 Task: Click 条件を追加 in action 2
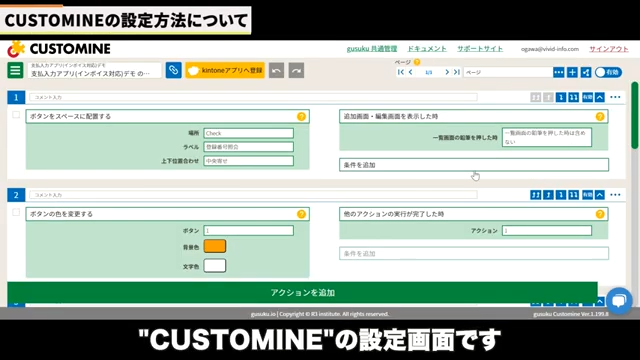point(473,253)
